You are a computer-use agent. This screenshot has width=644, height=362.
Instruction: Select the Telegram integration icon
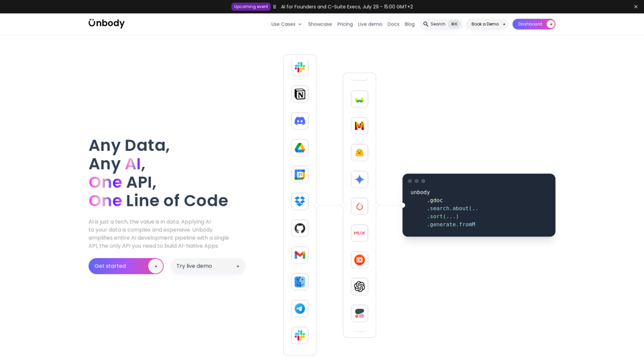coord(300,308)
